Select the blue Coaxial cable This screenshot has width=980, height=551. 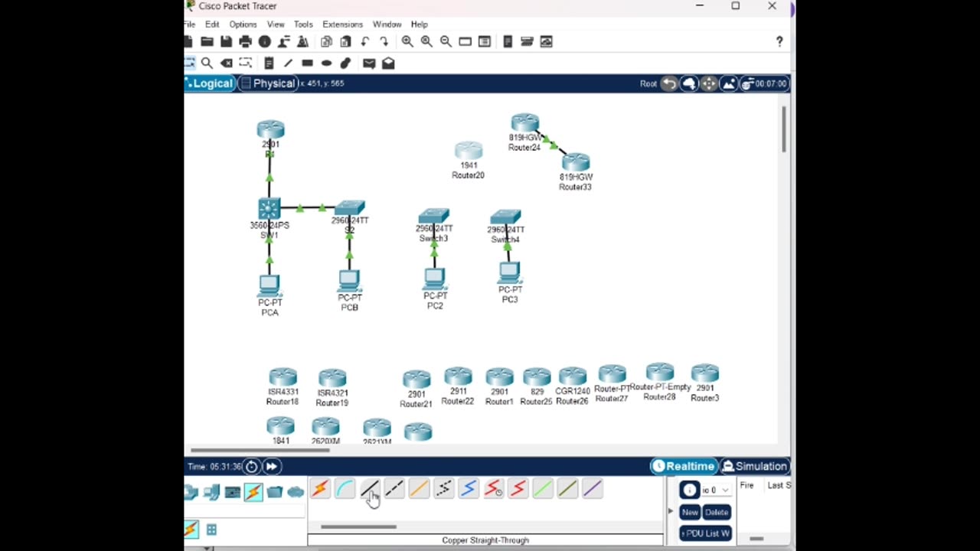[469, 488]
